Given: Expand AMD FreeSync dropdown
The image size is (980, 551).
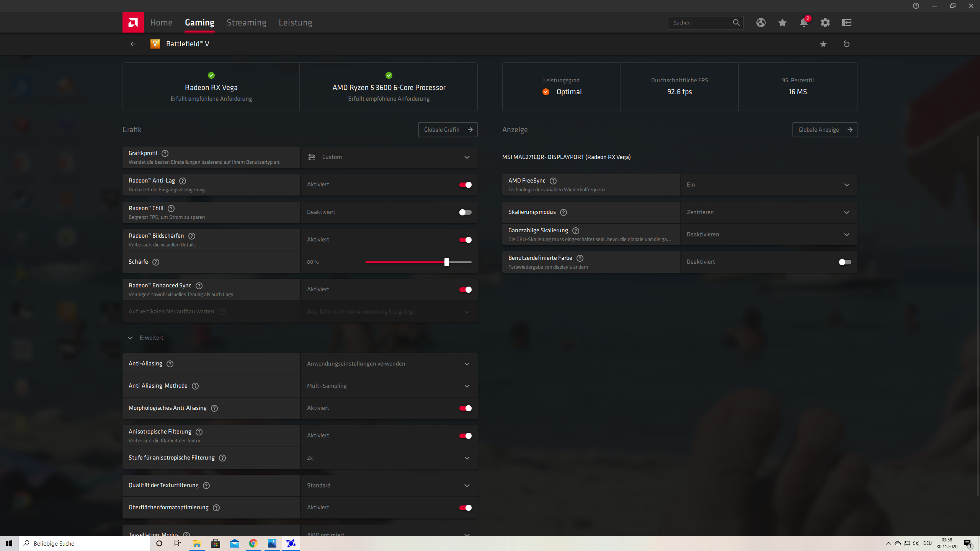Looking at the screenshot, I should pos(768,185).
